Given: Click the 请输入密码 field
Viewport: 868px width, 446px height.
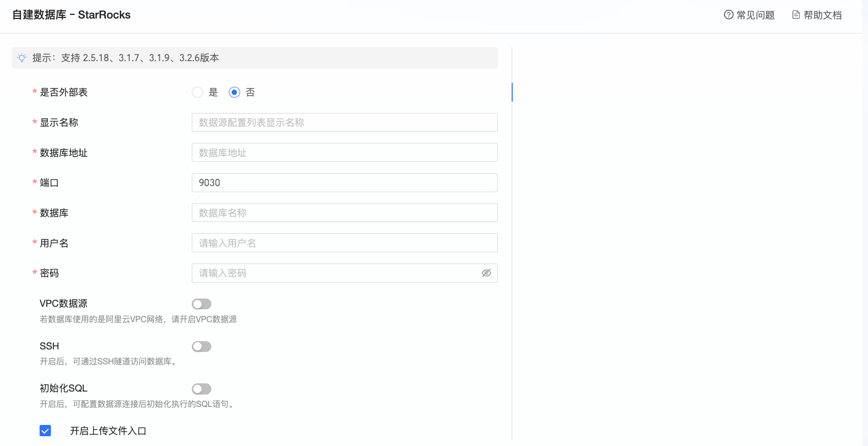Looking at the screenshot, I should coord(334,273).
